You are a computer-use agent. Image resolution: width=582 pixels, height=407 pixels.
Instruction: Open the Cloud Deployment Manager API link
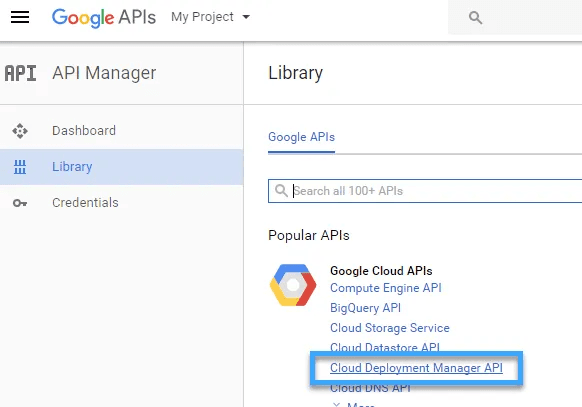(x=416, y=368)
